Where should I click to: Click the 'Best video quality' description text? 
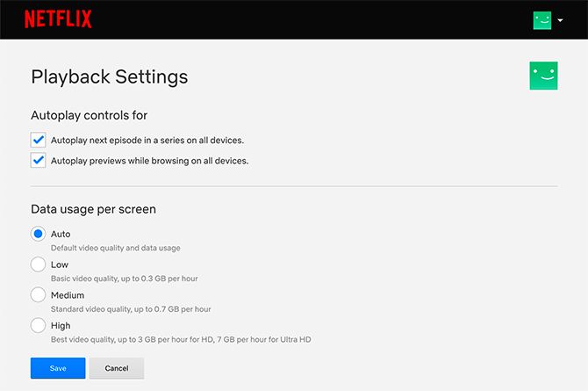point(181,339)
